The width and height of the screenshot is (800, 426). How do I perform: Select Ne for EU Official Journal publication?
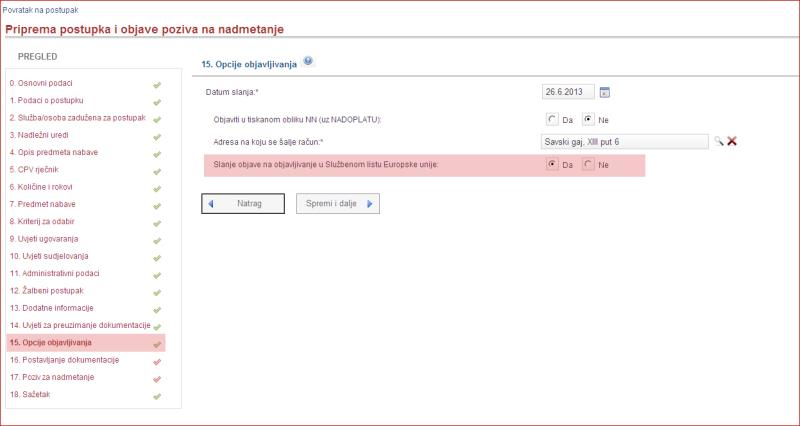pyautogui.click(x=587, y=165)
